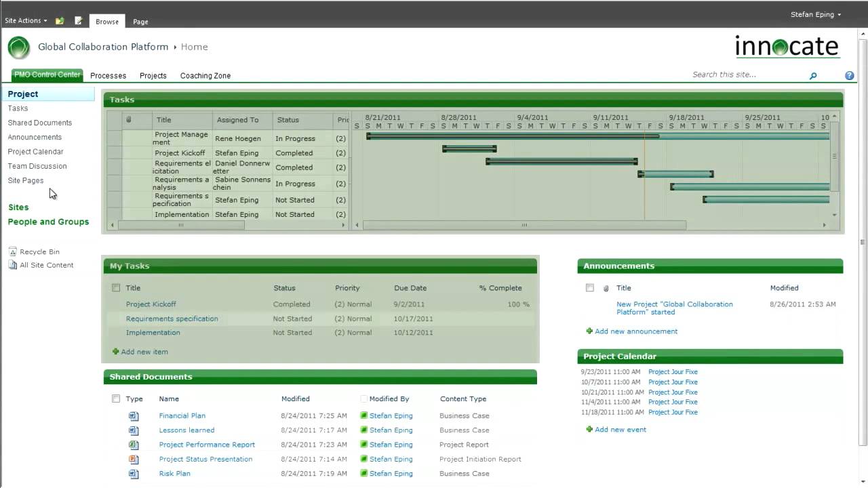Click the green plus icon by Add new announcement
Viewport: 868px width, 488px height.
point(589,331)
